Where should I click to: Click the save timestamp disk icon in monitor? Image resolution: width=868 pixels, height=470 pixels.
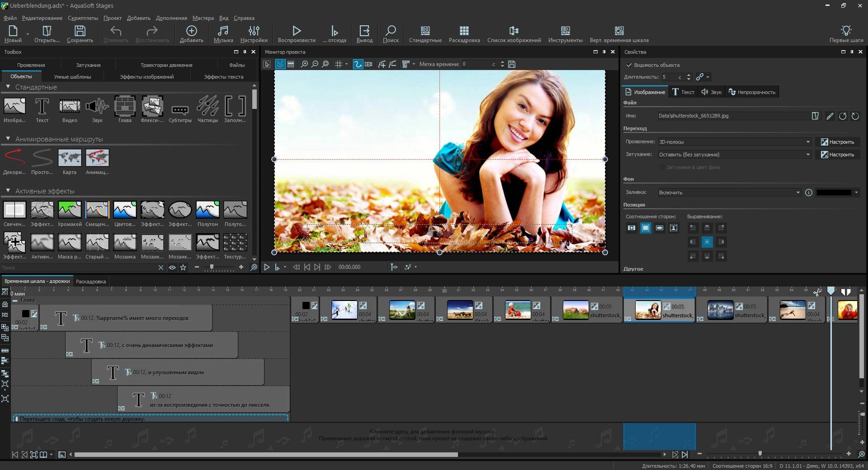tap(512, 64)
